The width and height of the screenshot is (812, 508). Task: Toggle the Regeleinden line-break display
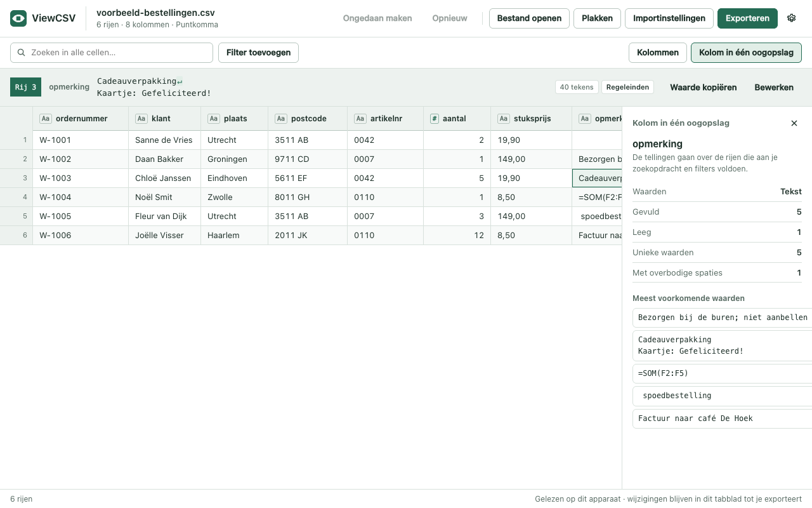[627, 87]
